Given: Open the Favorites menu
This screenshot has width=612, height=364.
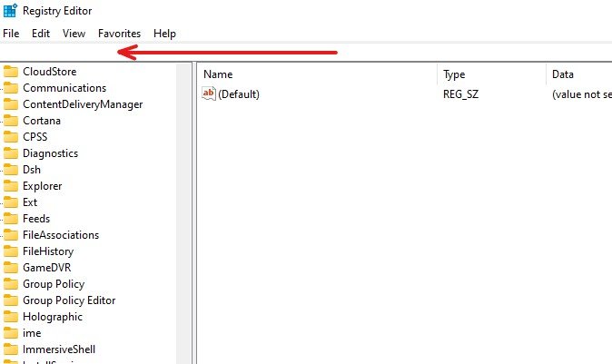Looking at the screenshot, I should [119, 34].
